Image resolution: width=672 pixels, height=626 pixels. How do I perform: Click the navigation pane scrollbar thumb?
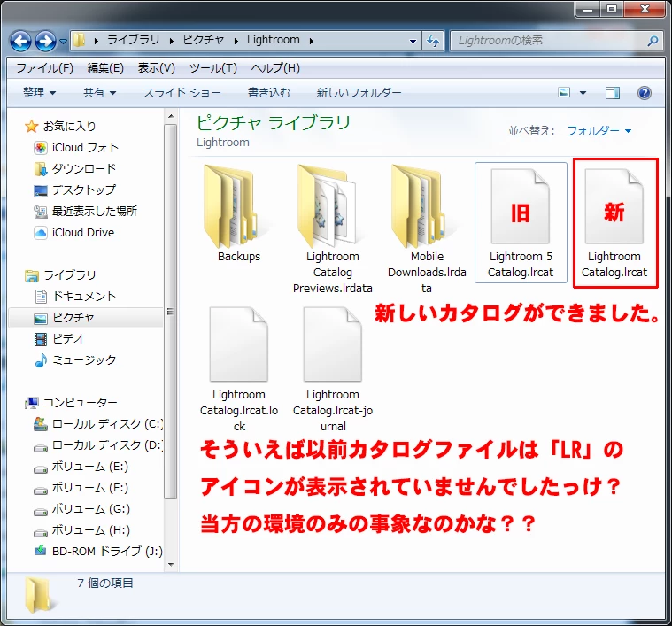coord(171,312)
